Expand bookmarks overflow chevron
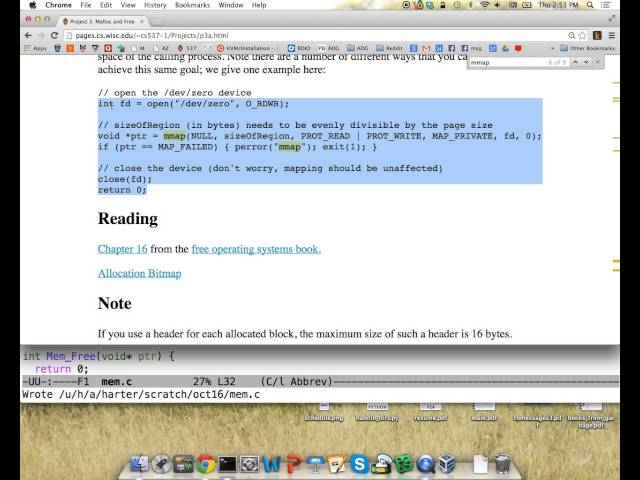Screen dimensions: 640x480 point(553,48)
